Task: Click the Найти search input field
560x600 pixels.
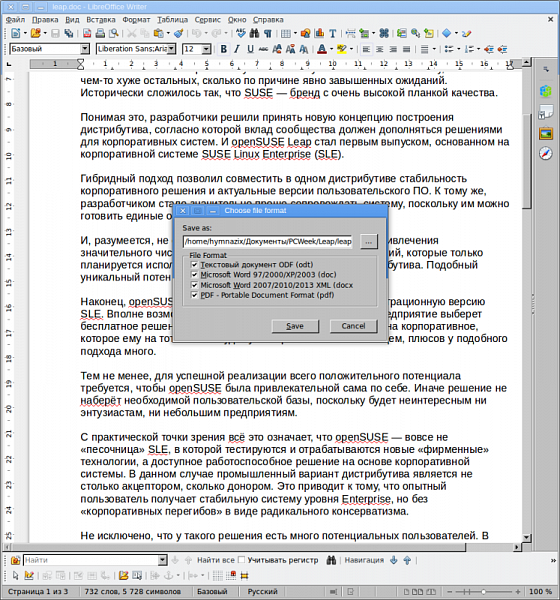Action: point(91,560)
